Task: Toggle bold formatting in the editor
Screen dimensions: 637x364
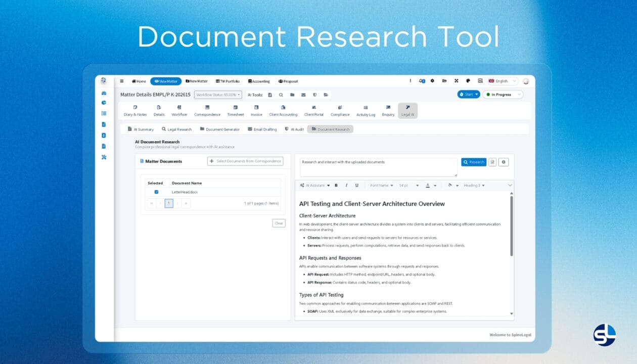Action: pyautogui.click(x=336, y=185)
